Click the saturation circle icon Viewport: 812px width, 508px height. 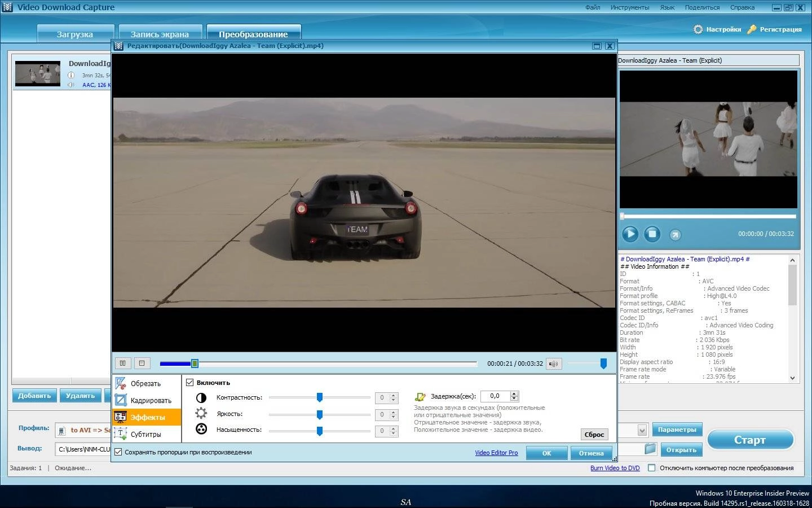tap(201, 430)
